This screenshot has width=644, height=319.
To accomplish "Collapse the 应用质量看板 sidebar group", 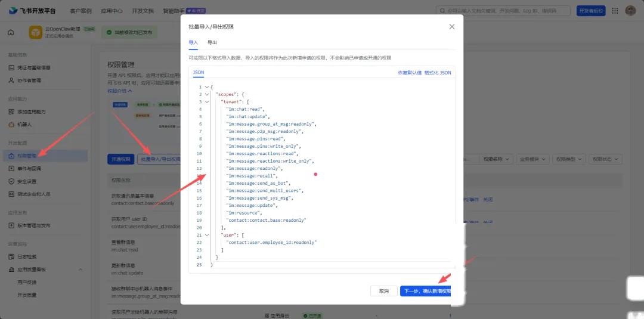I will pyautogui.click(x=80, y=270).
